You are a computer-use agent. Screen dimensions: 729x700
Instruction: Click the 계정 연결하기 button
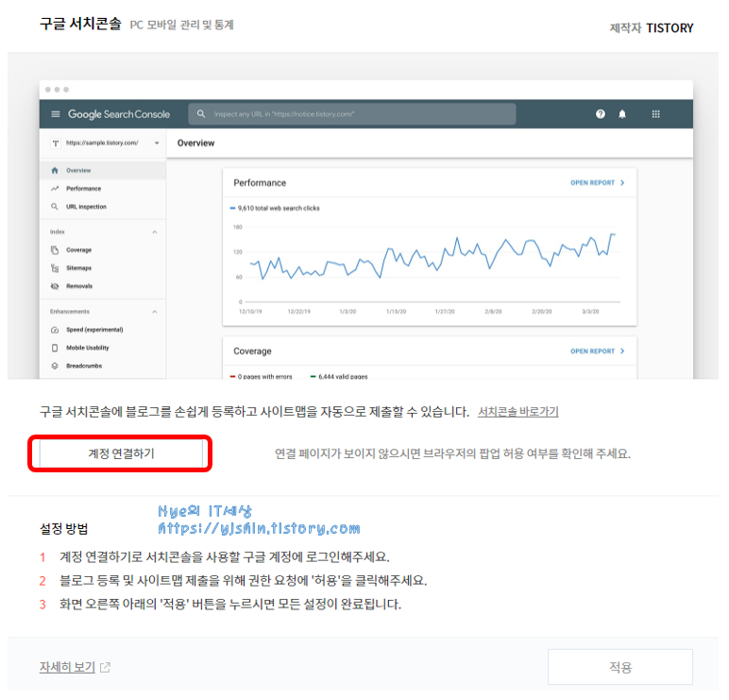point(121,453)
